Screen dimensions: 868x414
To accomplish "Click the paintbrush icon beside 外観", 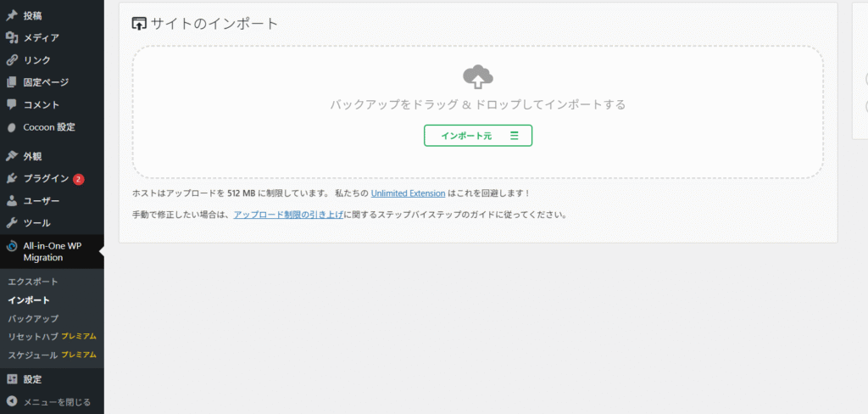I will click(12, 156).
